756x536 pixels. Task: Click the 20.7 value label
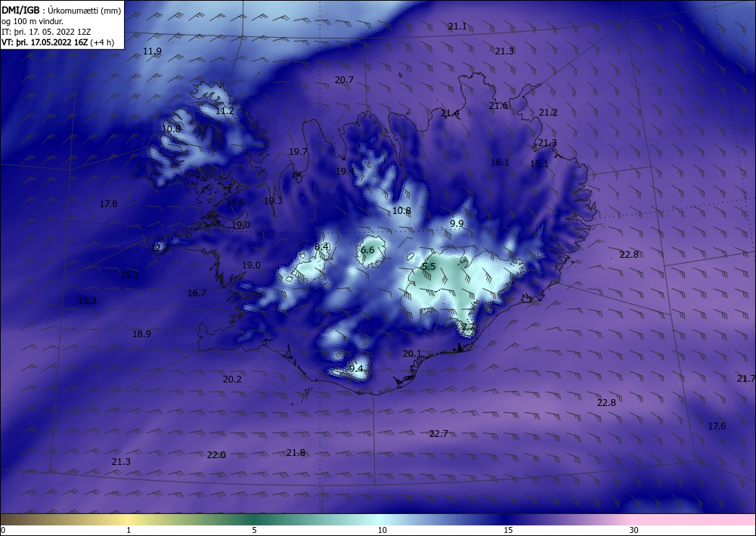coord(344,80)
